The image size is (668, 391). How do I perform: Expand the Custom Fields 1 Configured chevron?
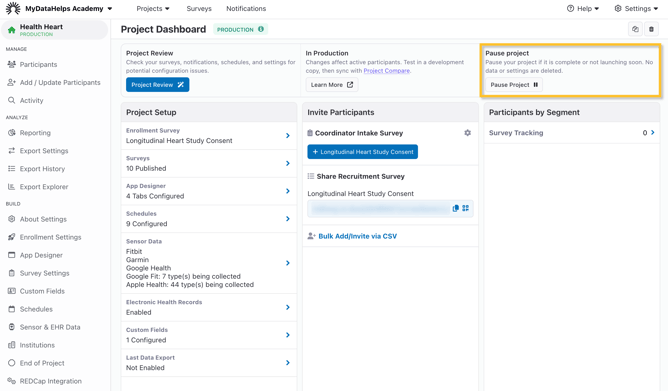(288, 335)
